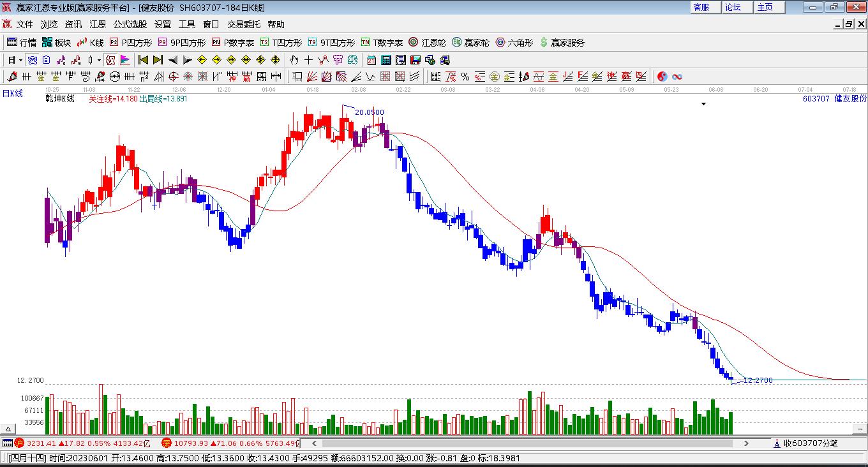Open the 江恩轮 Gann wheel
Image resolution: width=868 pixels, height=467 pixels.
click(427, 43)
